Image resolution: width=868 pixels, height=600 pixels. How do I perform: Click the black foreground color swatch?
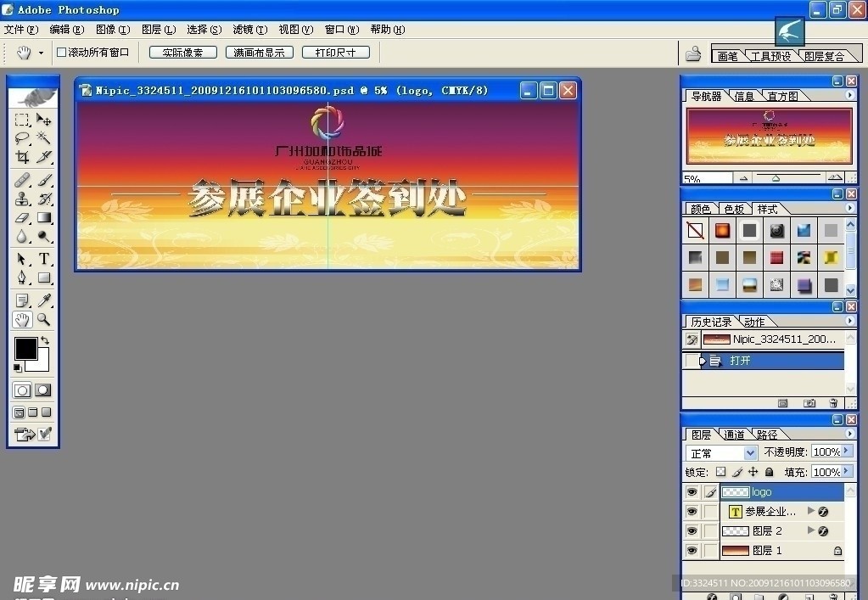[25, 348]
